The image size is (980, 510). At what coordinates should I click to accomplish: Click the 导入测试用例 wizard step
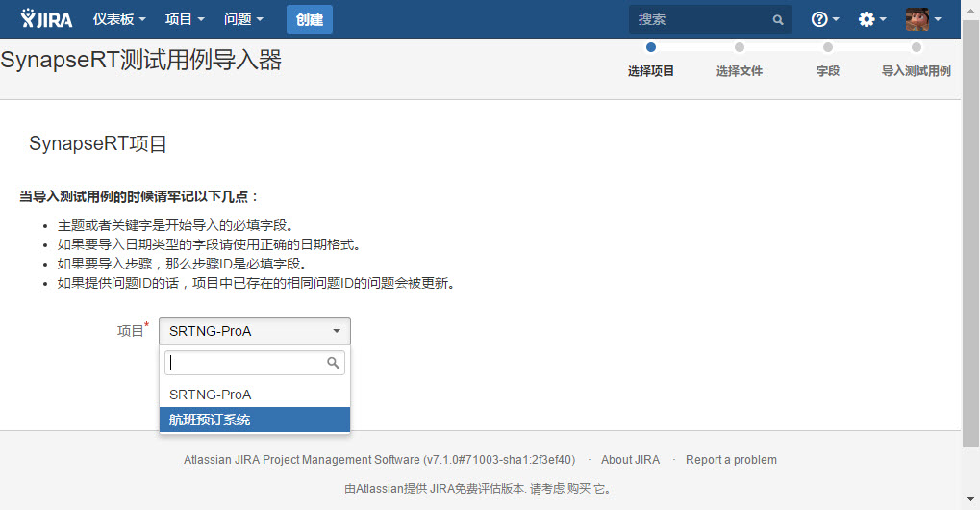tap(917, 71)
